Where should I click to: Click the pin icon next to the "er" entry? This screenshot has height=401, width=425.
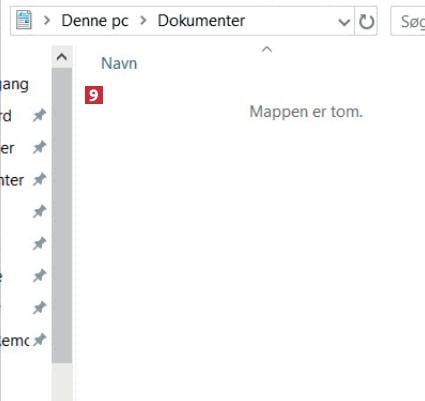(x=39, y=147)
